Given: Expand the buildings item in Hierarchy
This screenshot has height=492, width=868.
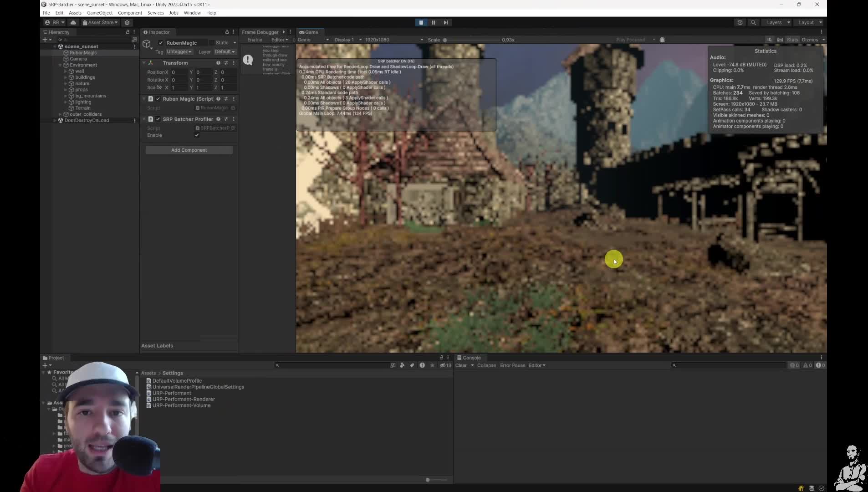Looking at the screenshot, I should [66, 77].
